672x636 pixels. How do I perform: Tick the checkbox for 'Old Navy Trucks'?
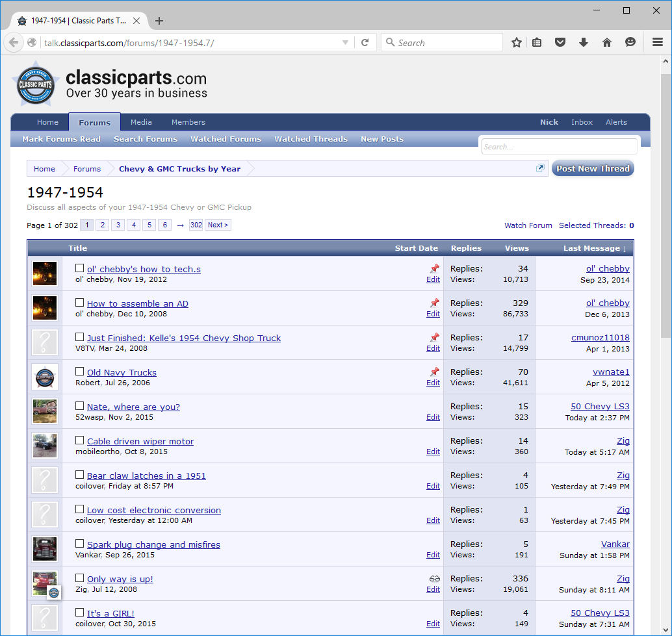(79, 372)
